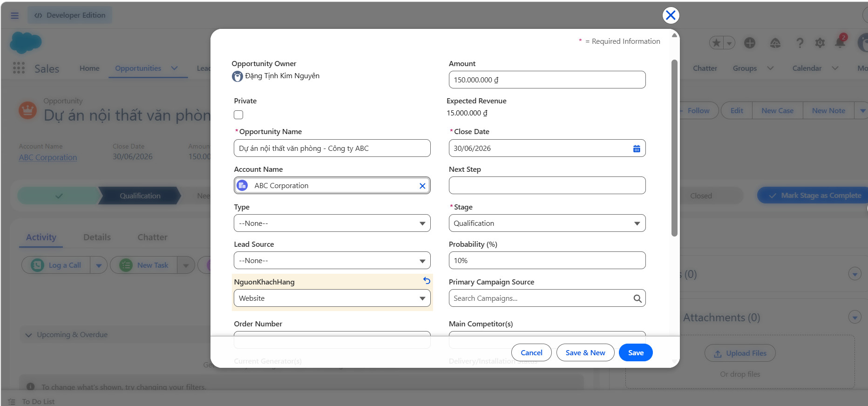
Task: Expand the Groups tab menu chevron
Action: pyautogui.click(x=771, y=68)
